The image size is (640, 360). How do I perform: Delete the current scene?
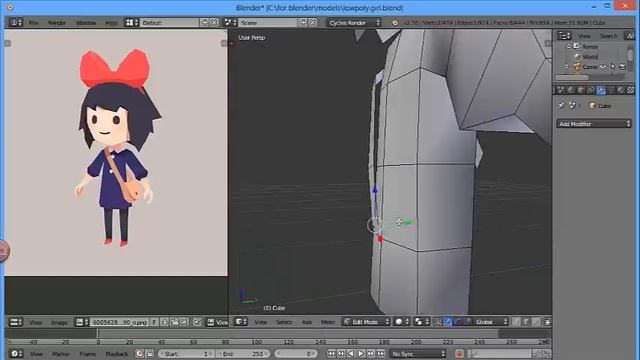pos(313,22)
